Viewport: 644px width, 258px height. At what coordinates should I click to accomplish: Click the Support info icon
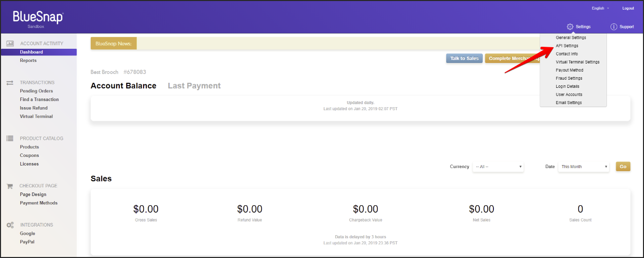tap(614, 26)
